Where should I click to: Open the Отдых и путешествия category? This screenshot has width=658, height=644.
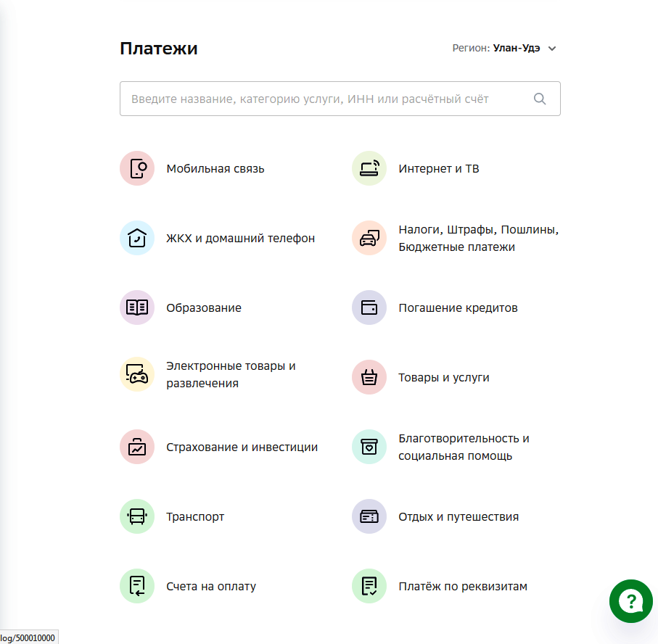(x=458, y=517)
